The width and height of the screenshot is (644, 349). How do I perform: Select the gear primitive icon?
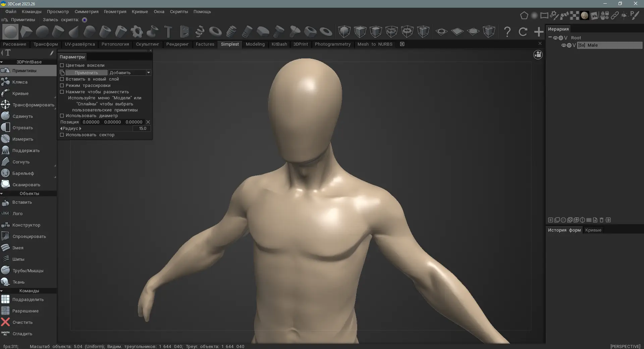pos(137,32)
